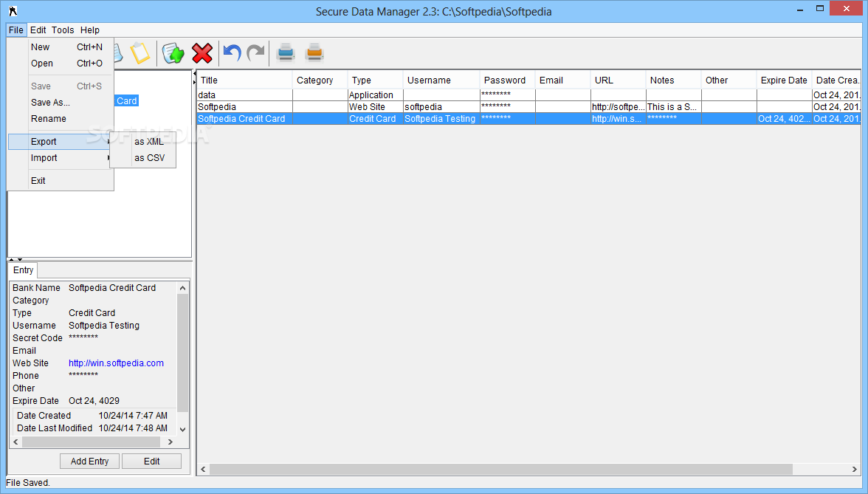This screenshot has height=494, width=868.
Task: Choose export as XML
Action: [143, 142]
